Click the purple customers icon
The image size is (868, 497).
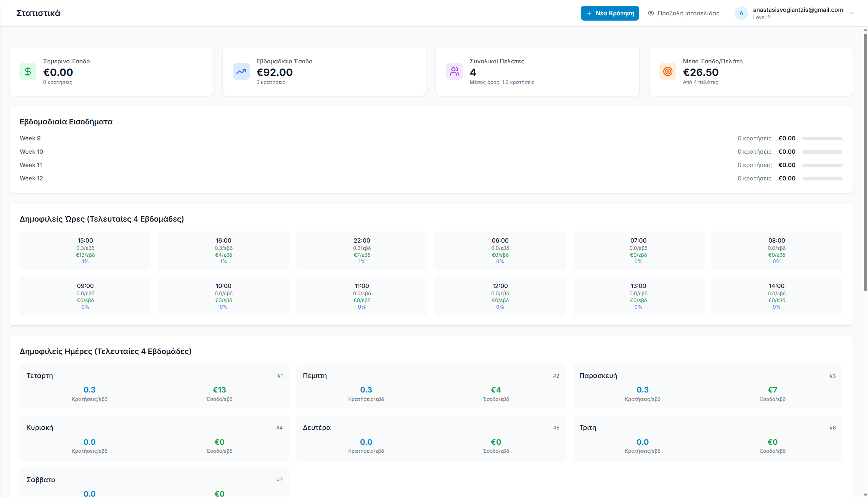point(454,71)
